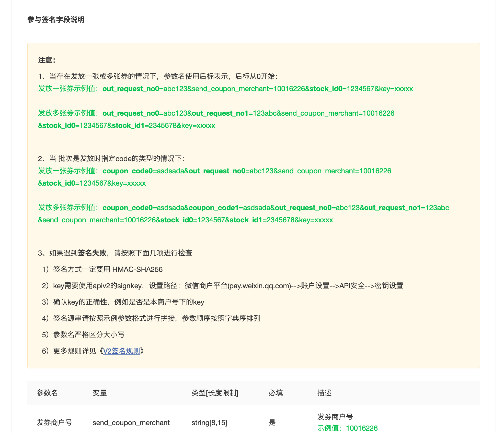Image resolution: width=504 pixels, height=433 pixels.
Task: Click the line 参数名严格区分大小写
Action: pyautogui.click(x=83, y=335)
